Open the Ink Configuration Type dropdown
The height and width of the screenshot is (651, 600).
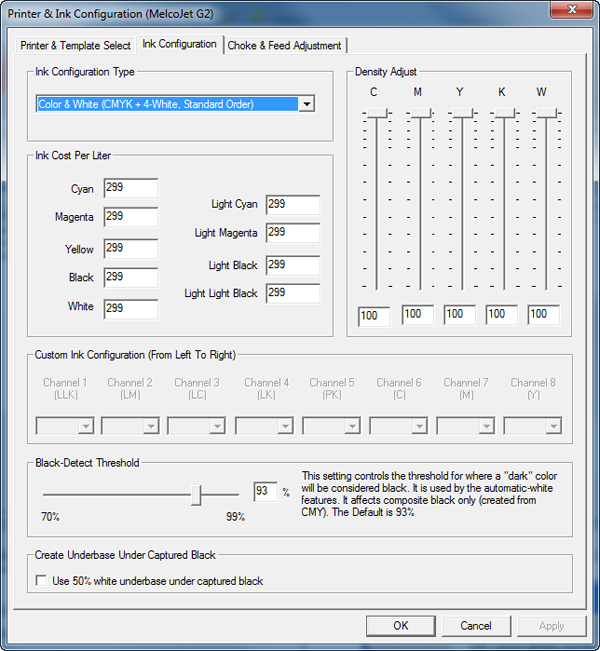pyautogui.click(x=307, y=104)
